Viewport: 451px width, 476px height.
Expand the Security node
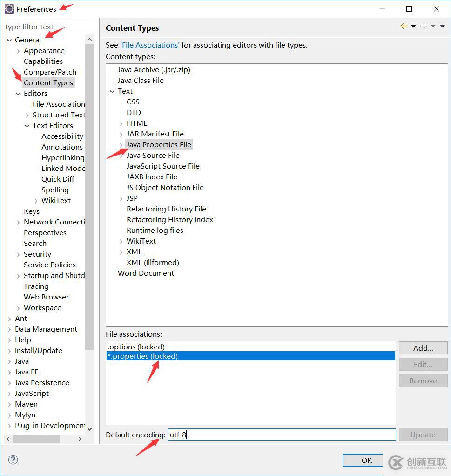19,254
